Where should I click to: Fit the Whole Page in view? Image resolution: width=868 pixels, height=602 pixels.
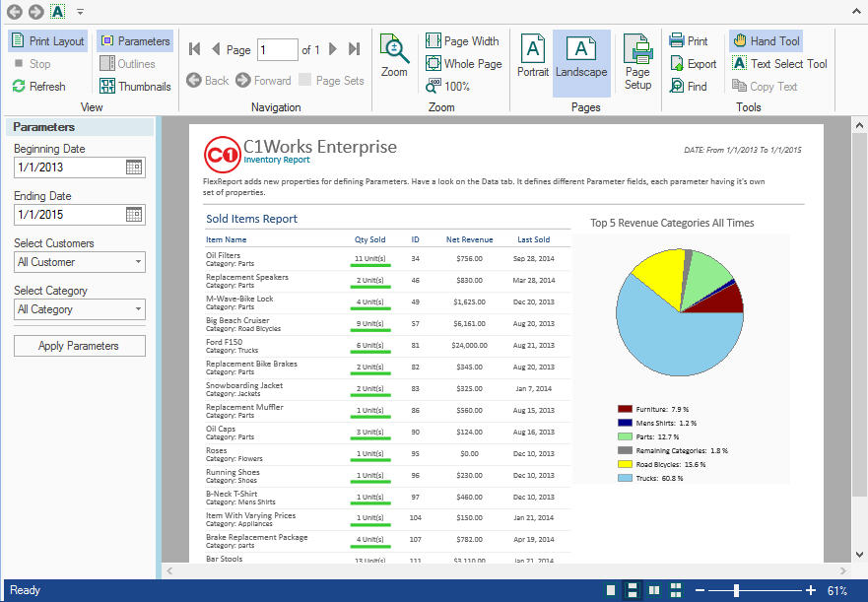pyautogui.click(x=464, y=64)
